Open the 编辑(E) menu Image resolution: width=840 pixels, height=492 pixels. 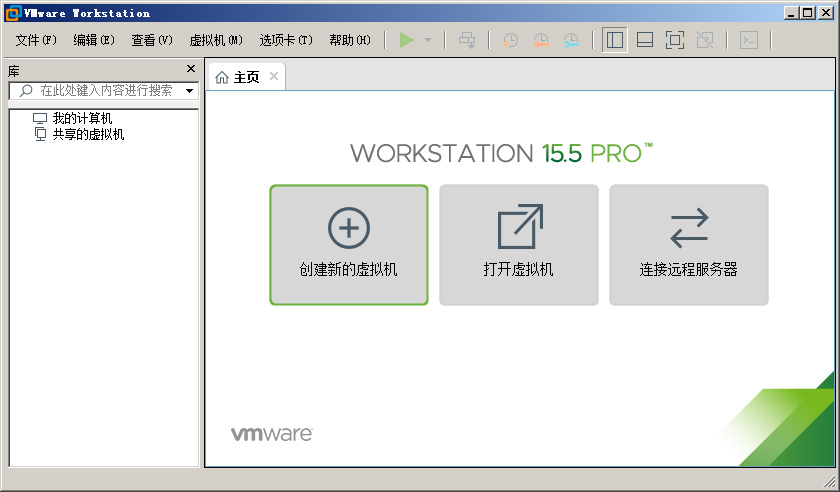[94, 40]
